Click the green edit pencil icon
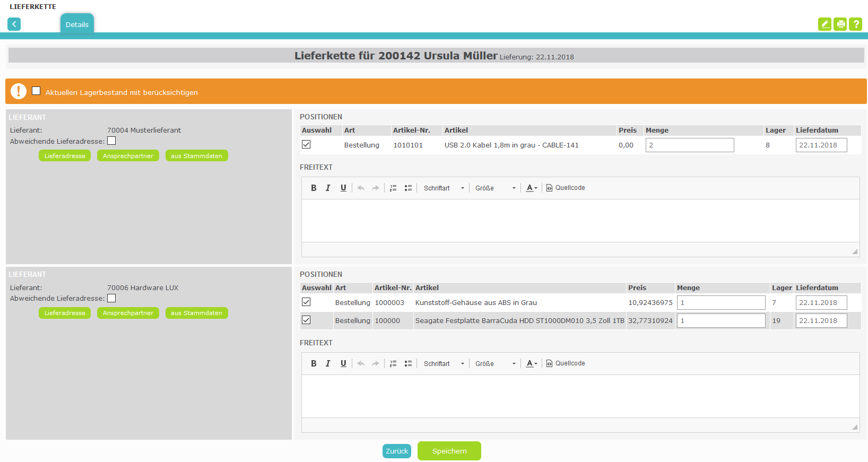868x462 pixels. click(x=824, y=24)
